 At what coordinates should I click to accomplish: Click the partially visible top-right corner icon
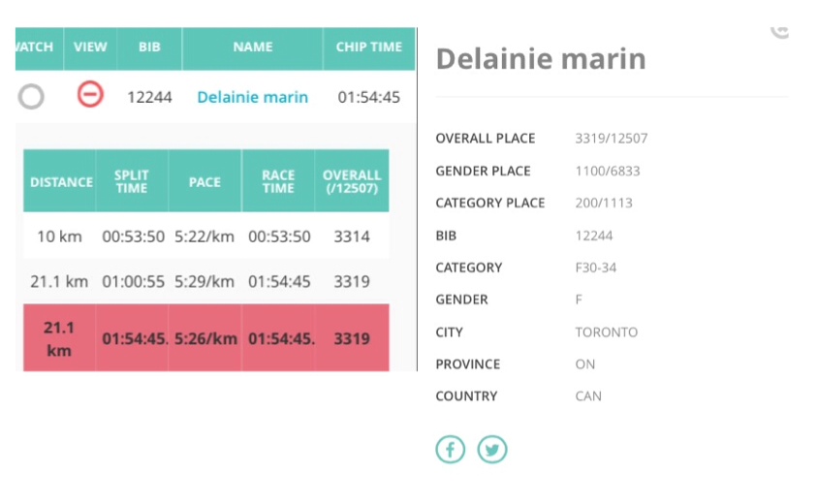780,31
